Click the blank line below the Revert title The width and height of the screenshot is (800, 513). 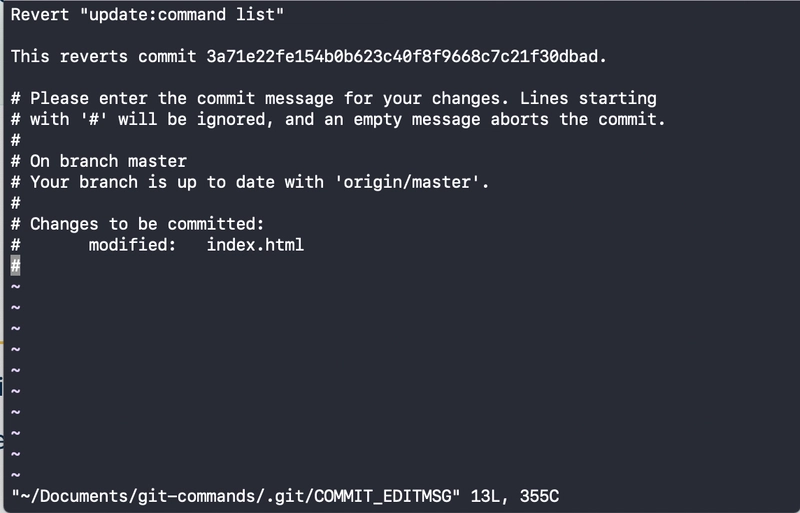400,35
